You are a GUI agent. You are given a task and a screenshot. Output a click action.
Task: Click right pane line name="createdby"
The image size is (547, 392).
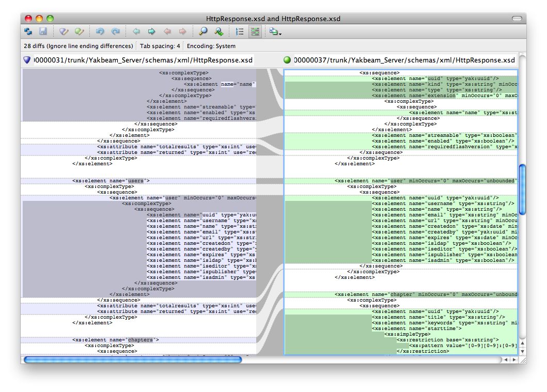point(444,232)
